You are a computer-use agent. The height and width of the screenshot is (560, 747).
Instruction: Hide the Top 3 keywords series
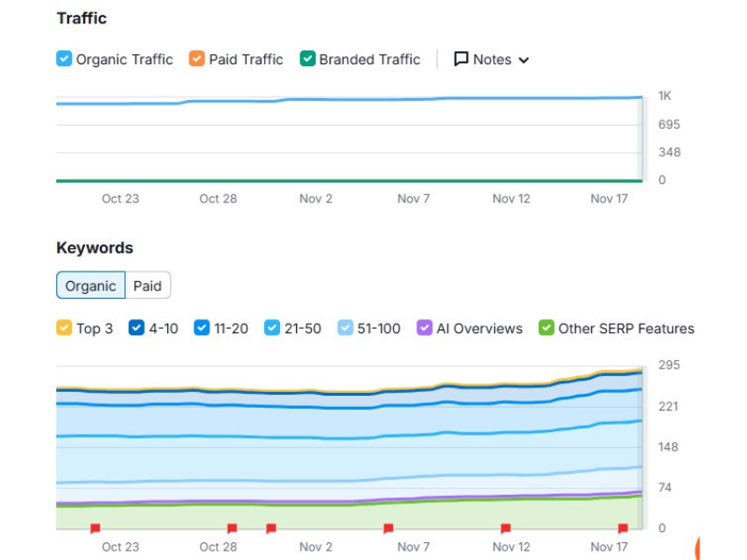pos(63,328)
